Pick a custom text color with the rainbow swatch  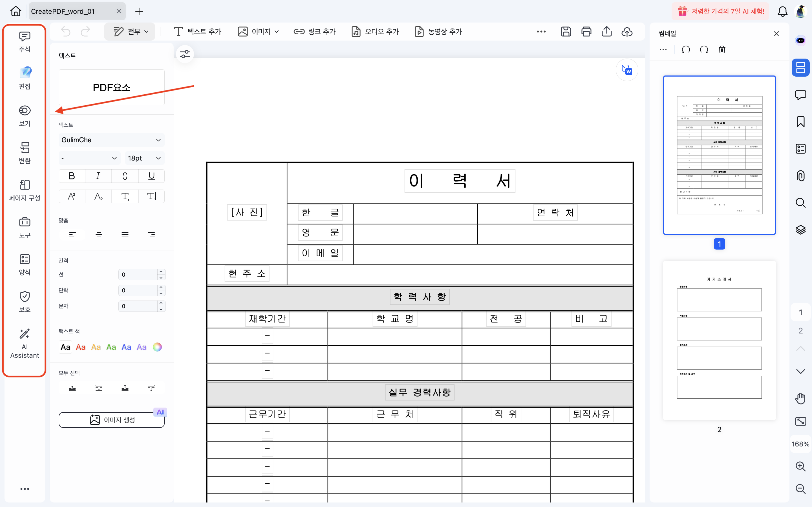(x=157, y=347)
